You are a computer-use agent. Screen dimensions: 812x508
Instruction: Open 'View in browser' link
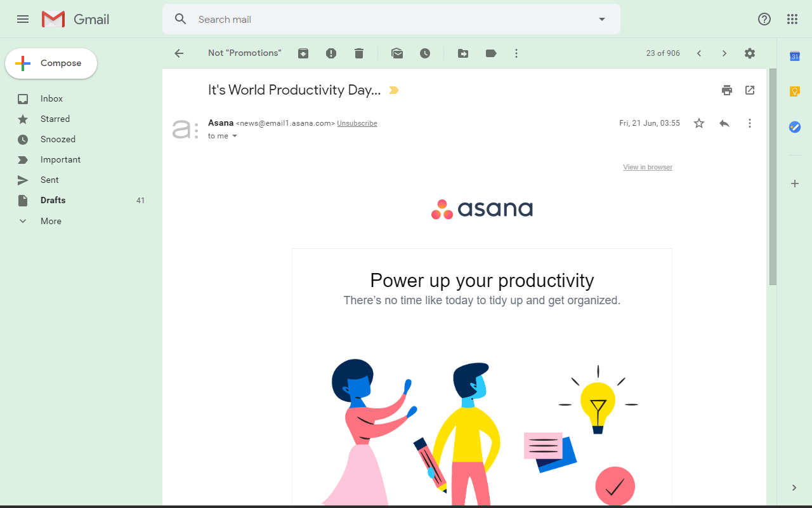click(x=647, y=167)
